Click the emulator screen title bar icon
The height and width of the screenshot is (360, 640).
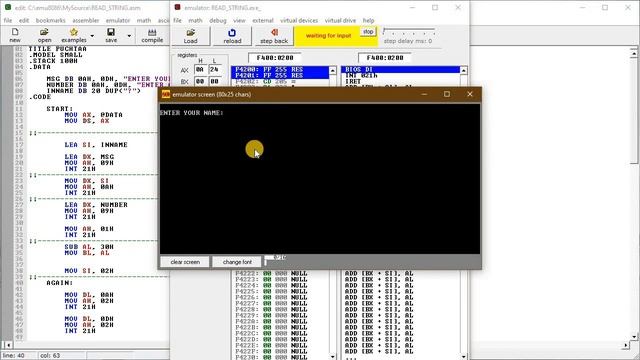point(166,94)
